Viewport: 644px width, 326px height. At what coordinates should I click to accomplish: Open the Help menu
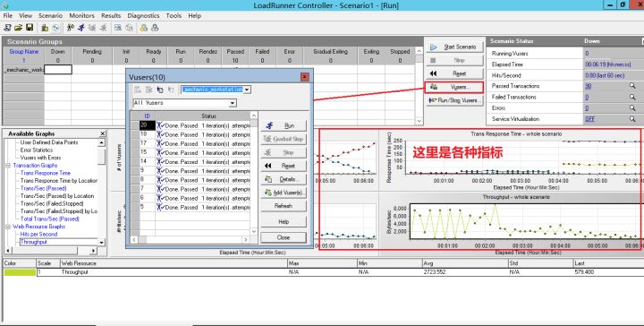point(195,15)
